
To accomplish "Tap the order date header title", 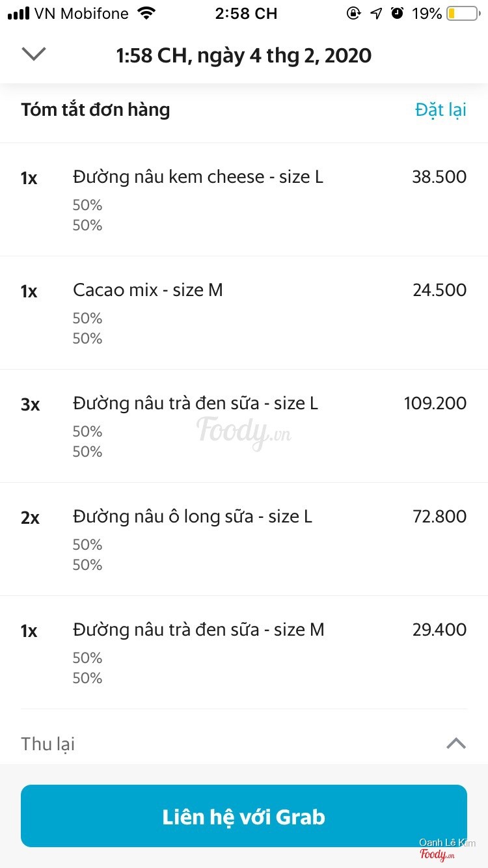I will click(244, 55).
